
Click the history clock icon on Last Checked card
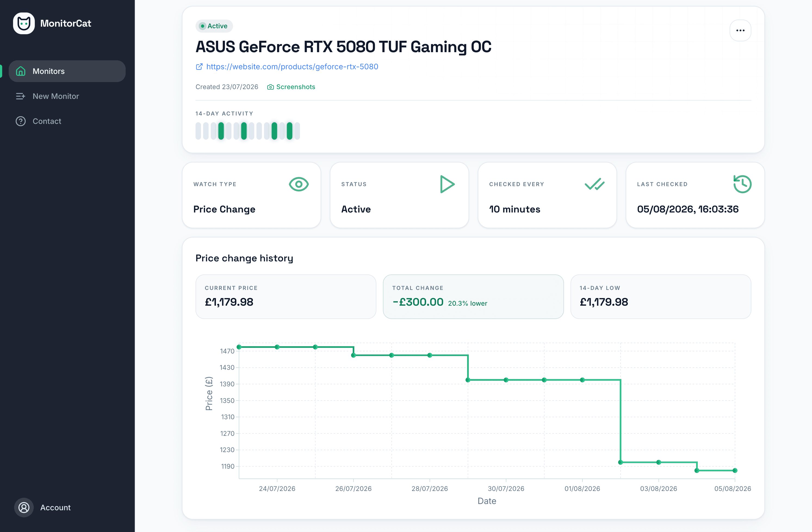742,184
